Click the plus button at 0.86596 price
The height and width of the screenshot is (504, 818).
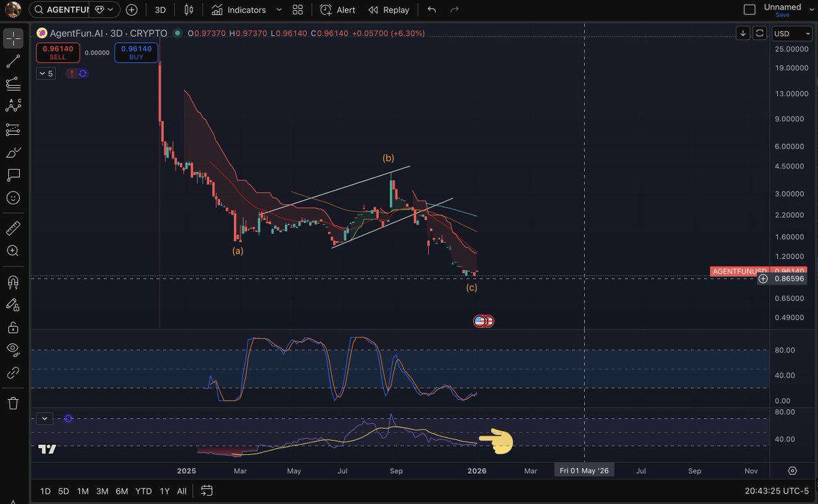point(763,278)
